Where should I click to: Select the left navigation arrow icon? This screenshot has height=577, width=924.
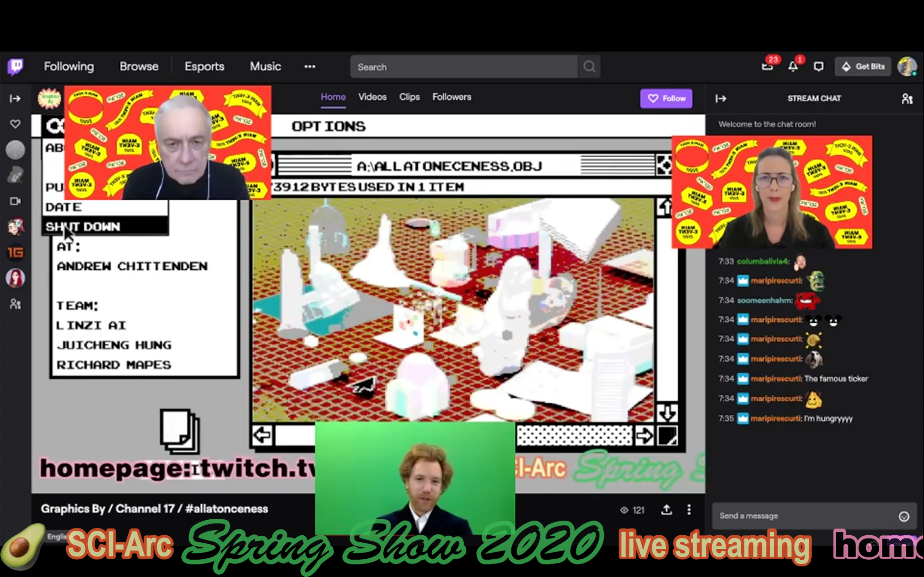(262, 436)
